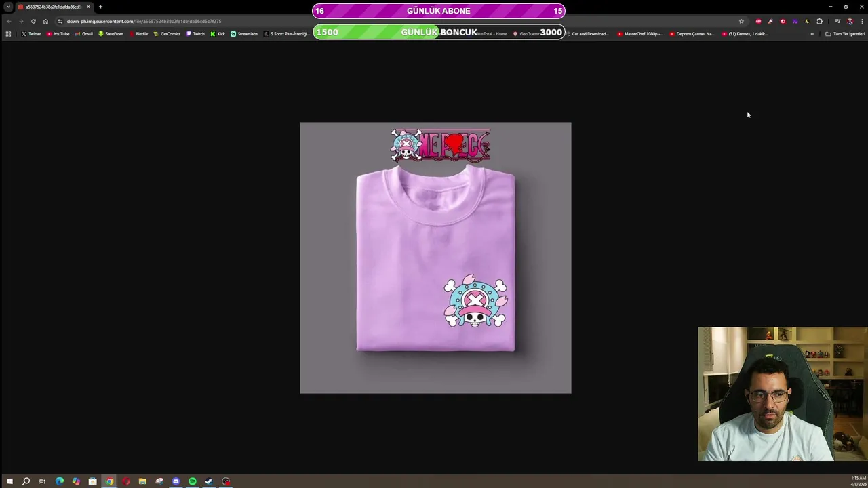Open the media control icon in toolbar

[x=837, y=21]
